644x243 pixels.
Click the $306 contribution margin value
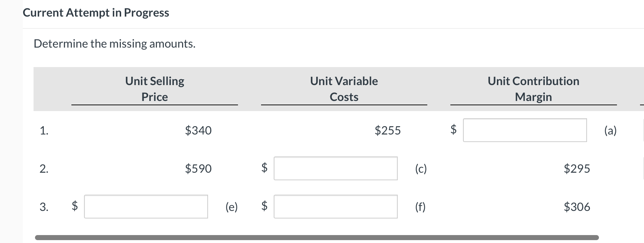[577, 207]
